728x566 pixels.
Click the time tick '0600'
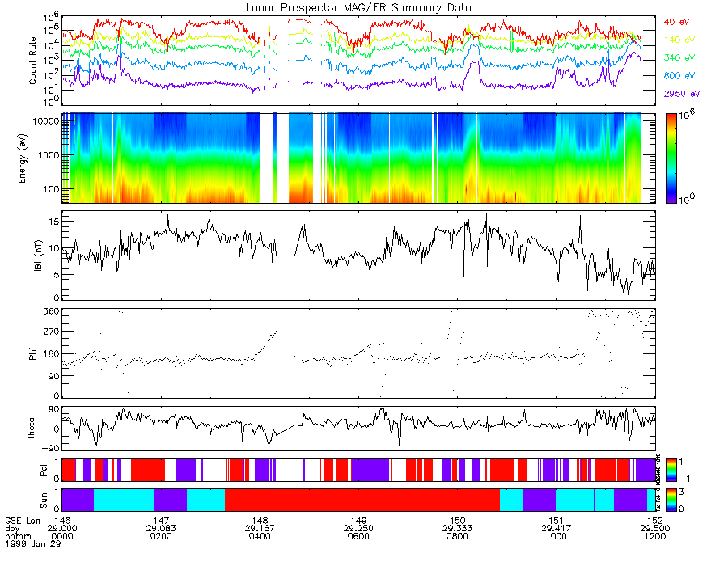[358, 536]
